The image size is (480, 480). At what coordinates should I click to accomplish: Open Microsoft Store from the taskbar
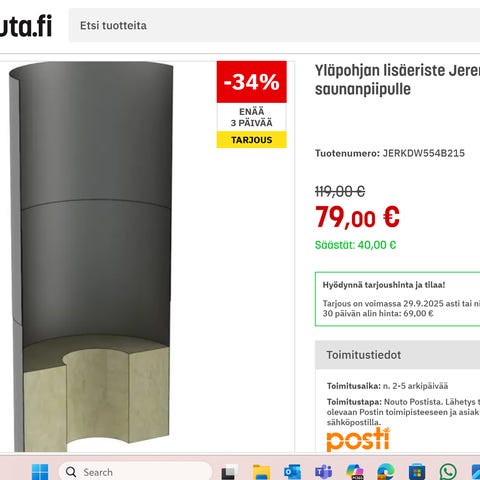(x=417, y=472)
